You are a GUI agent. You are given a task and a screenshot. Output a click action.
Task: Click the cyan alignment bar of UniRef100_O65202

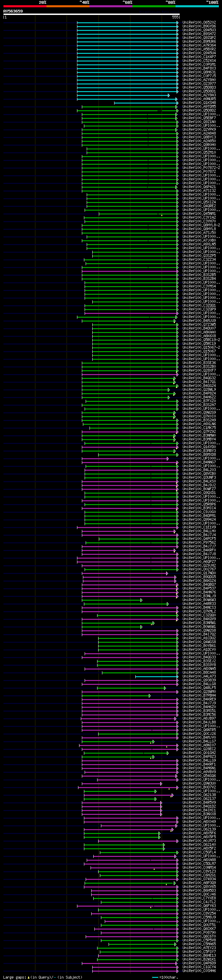128,23
